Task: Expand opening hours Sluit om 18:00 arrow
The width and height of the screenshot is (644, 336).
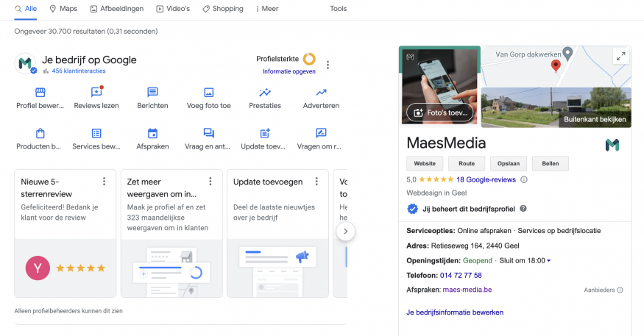Action: pyautogui.click(x=549, y=260)
